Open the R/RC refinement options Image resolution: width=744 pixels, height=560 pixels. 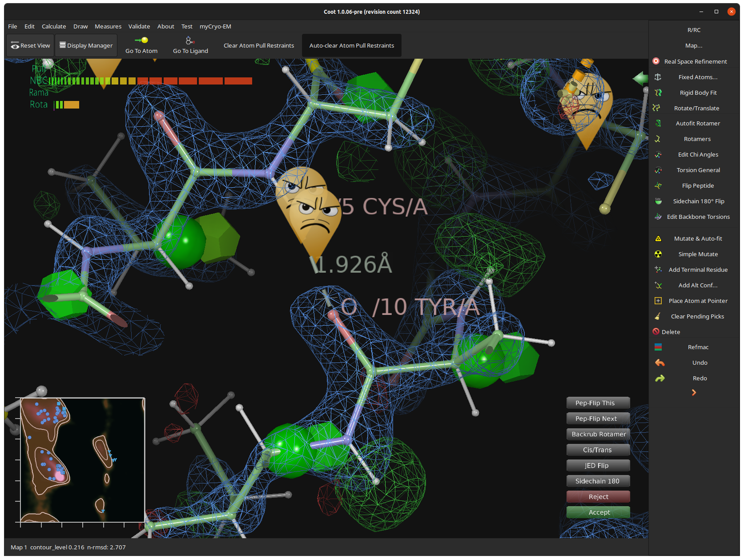point(693,30)
